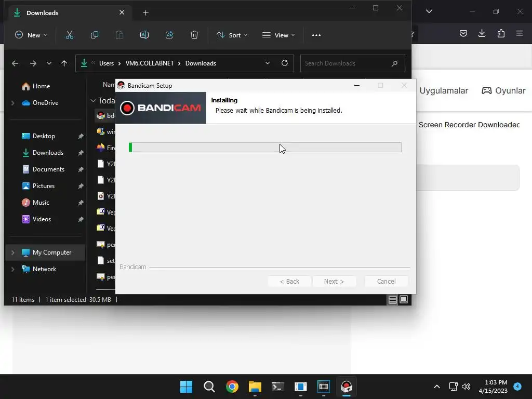Open the blue-window app icon in taskbar
532x399 pixels.
point(301,387)
